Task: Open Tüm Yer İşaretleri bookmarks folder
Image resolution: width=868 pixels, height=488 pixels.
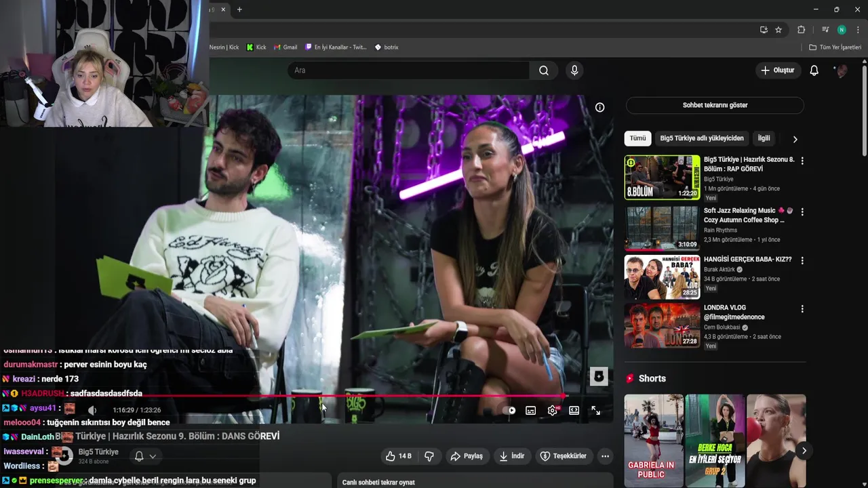Action: tap(835, 47)
